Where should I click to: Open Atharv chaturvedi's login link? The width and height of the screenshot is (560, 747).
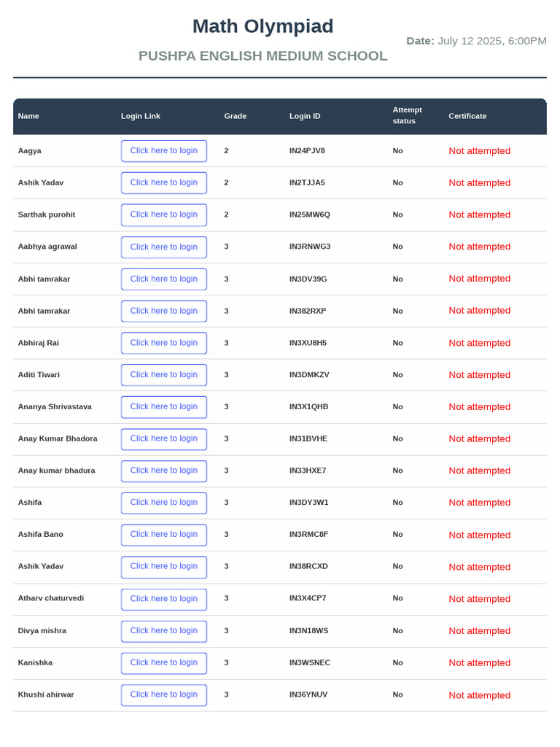(164, 599)
